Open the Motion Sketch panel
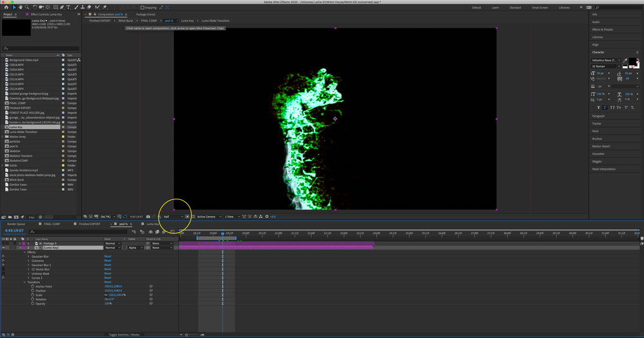 [601, 146]
